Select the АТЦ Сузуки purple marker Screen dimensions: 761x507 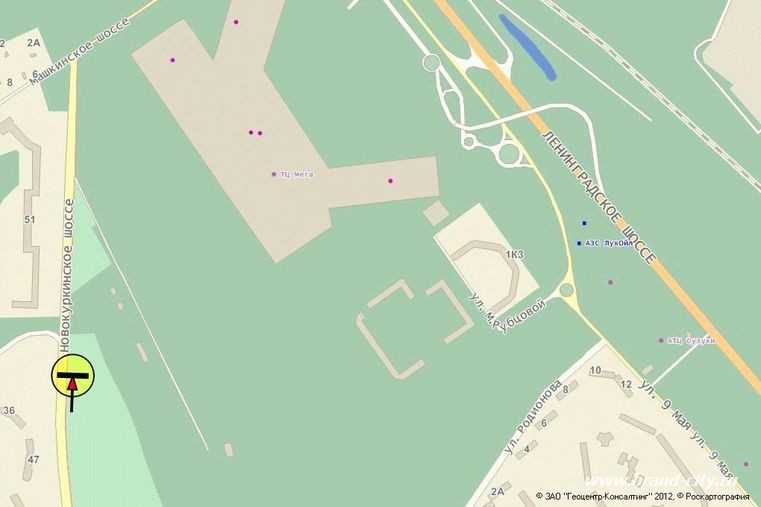click(661, 341)
